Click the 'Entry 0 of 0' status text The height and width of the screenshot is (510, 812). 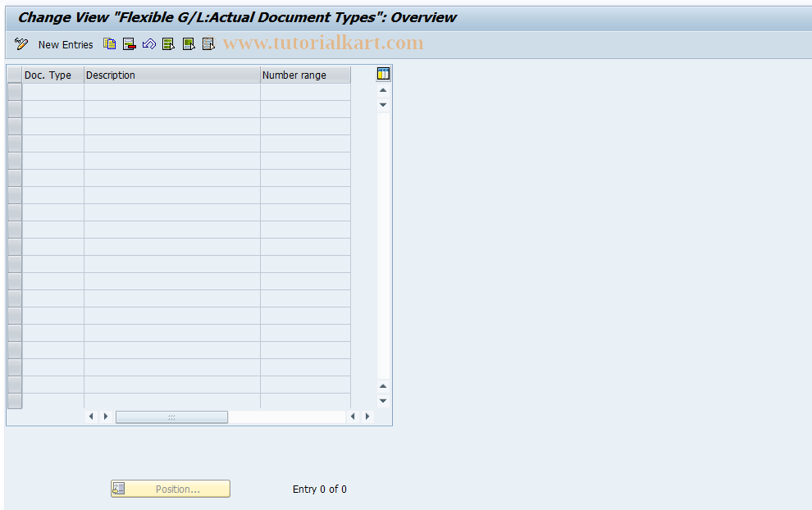(320, 490)
